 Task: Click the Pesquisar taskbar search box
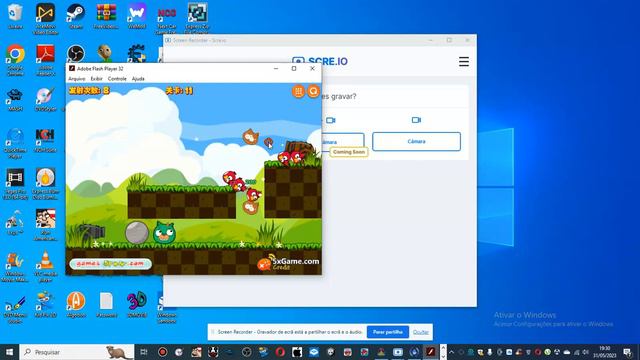[77, 352]
